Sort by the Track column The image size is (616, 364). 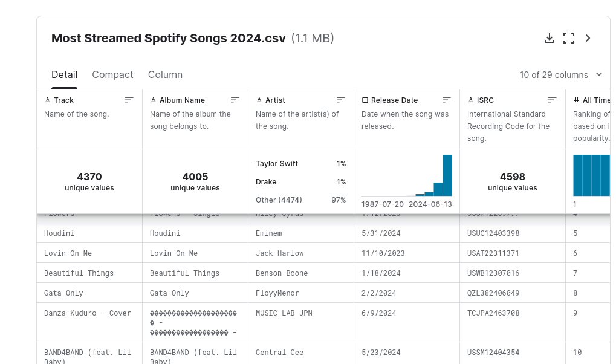129,100
